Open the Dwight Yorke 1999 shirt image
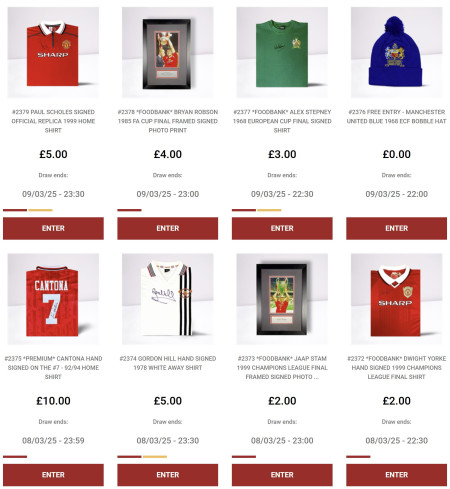Screen dimensions: 450x489 pyautogui.click(x=396, y=299)
